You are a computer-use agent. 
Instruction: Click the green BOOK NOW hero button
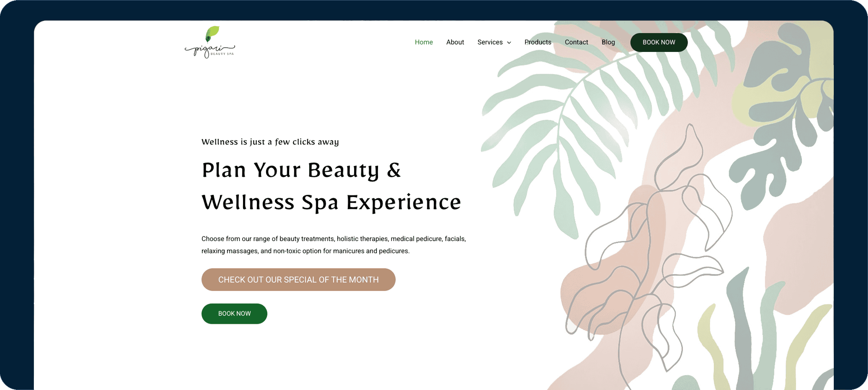pos(234,313)
